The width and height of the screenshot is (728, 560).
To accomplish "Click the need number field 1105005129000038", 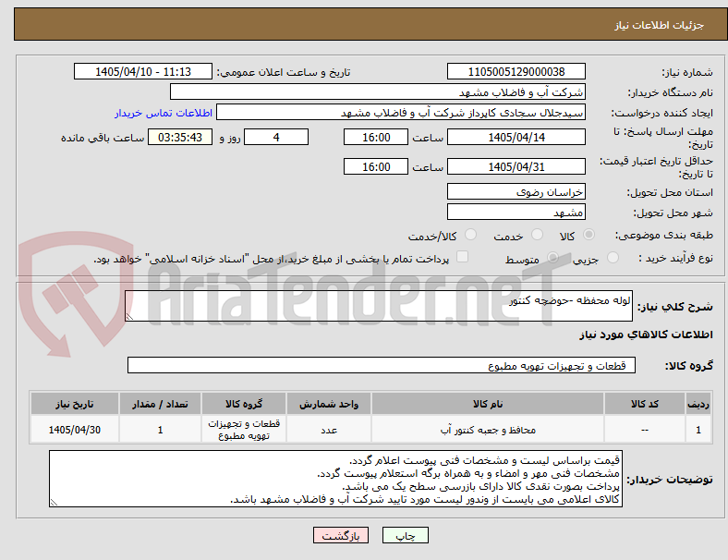I will tap(516, 71).
